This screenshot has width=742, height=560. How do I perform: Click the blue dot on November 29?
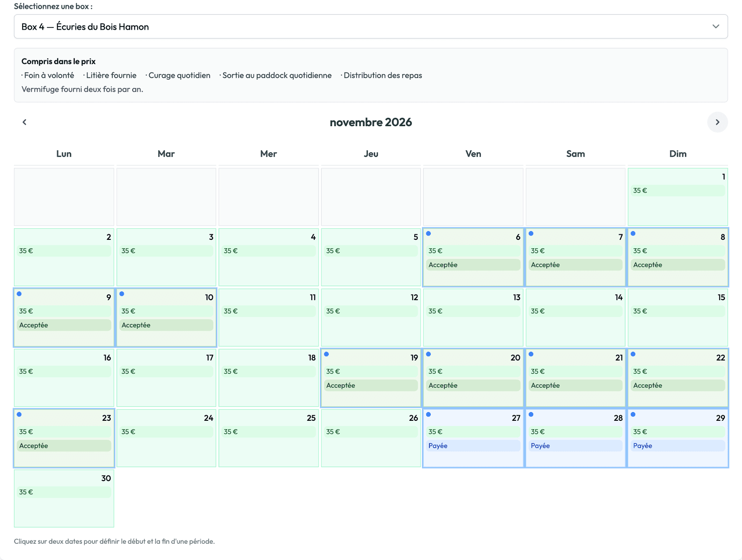(633, 414)
